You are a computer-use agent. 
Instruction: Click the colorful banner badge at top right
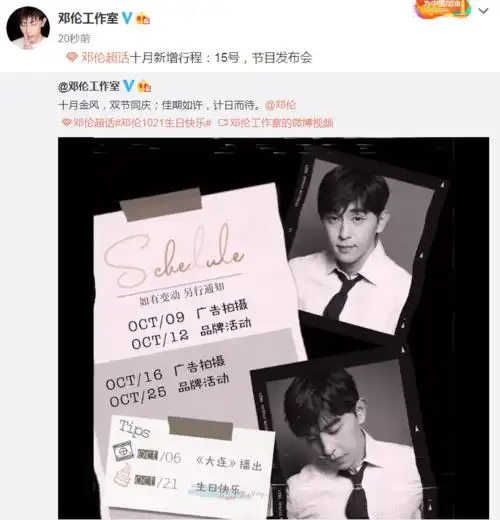(x=442, y=8)
